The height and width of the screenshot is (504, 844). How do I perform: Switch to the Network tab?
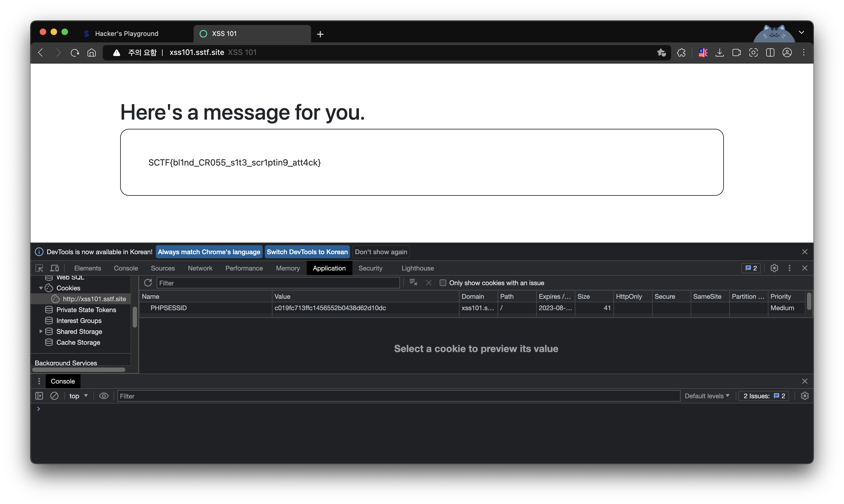coord(200,268)
